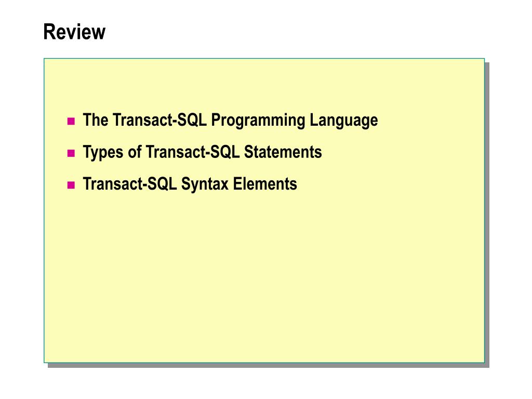Click Transact-SQL in the second bullet line
This screenshot has width=532, height=399.
pyautogui.click(x=193, y=152)
